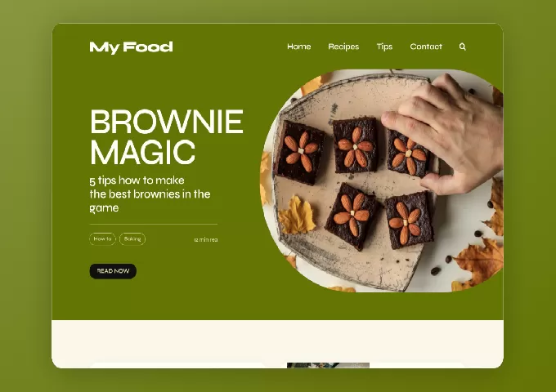Click the center brownie with almond flower
556x392 pixels.
click(x=356, y=146)
